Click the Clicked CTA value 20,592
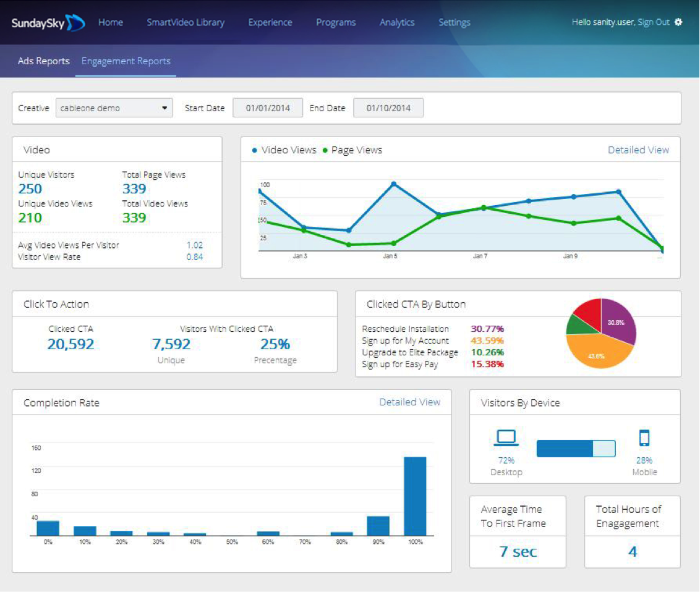 (x=70, y=344)
